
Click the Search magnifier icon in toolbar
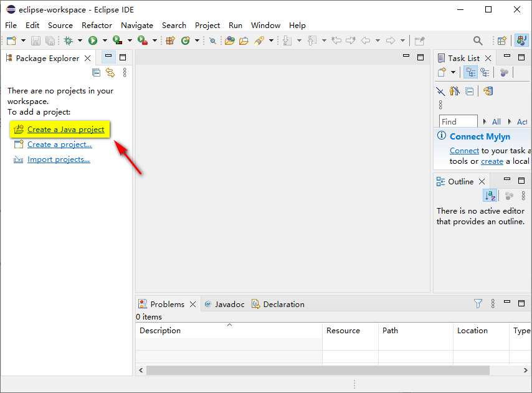478,40
